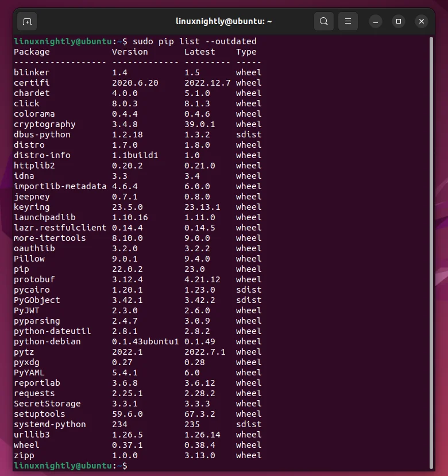Image resolution: width=448 pixels, height=476 pixels.
Task: Click the 'PyGObject' package name
Action: coord(37,300)
